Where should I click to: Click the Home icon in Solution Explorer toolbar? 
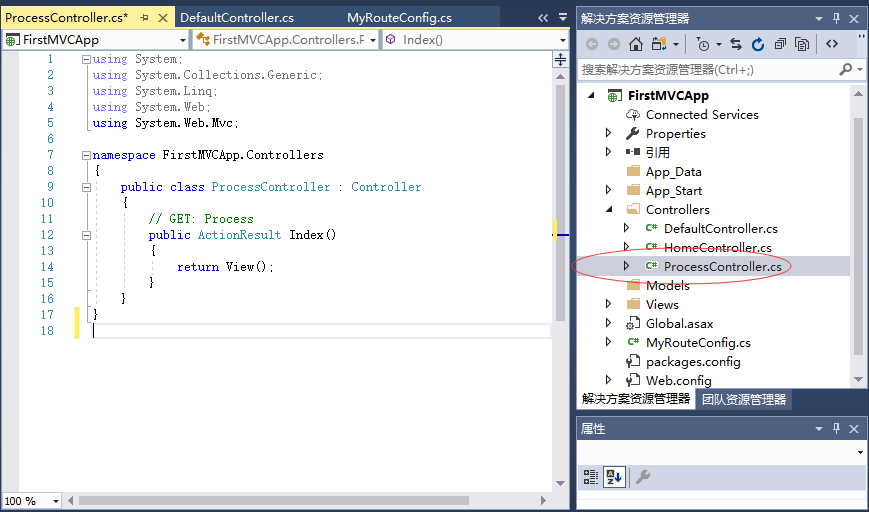[636, 44]
